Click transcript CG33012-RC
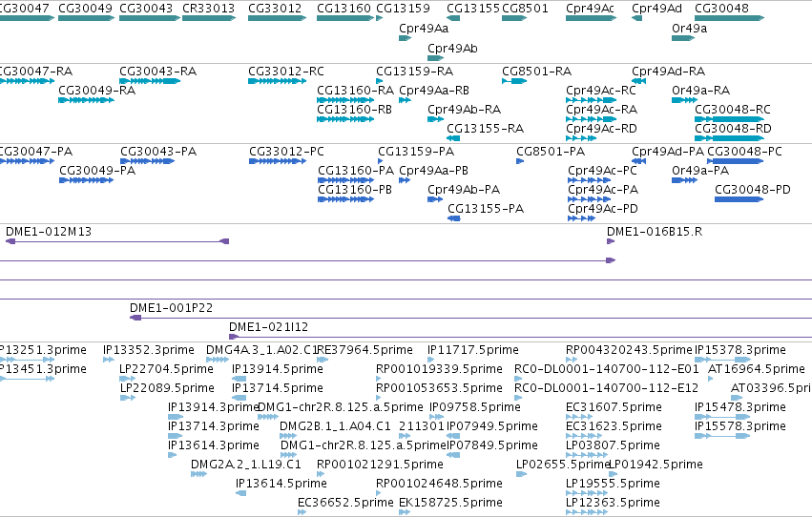Image resolution: width=812 pixels, height=517 pixels. pyautogui.click(x=278, y=81)
